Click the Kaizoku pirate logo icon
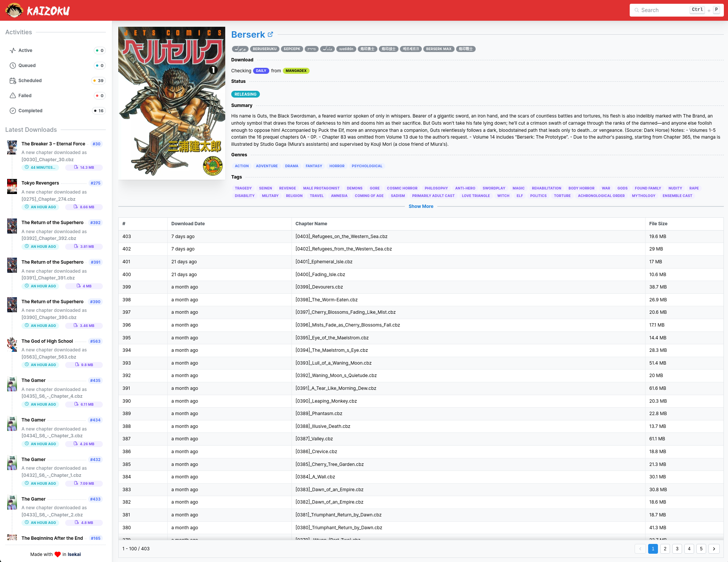This screenshot has height=562, width=728. pos(14,10)
